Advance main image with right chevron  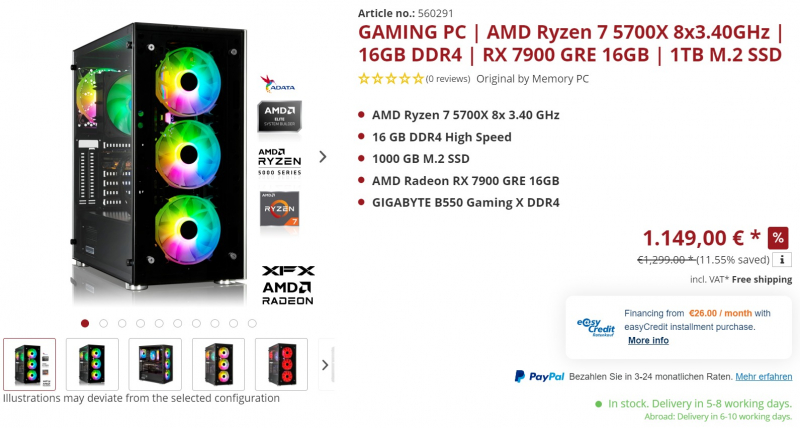(322, 157)
